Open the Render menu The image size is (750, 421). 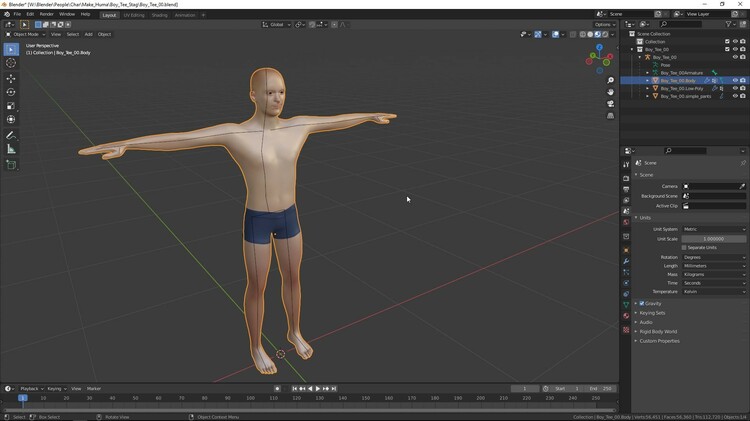(46, 14)
